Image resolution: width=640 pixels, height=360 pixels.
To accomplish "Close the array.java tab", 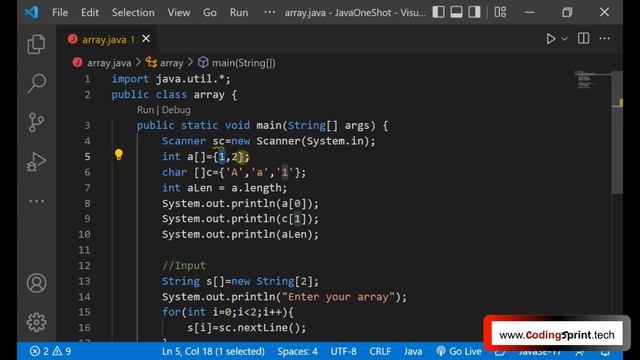I will [146, 39].
